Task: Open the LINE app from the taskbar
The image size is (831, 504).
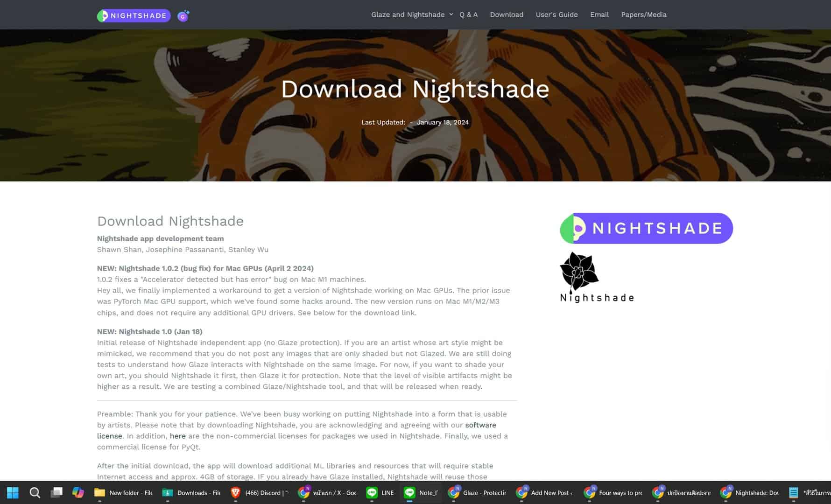Action: [380, 492]
